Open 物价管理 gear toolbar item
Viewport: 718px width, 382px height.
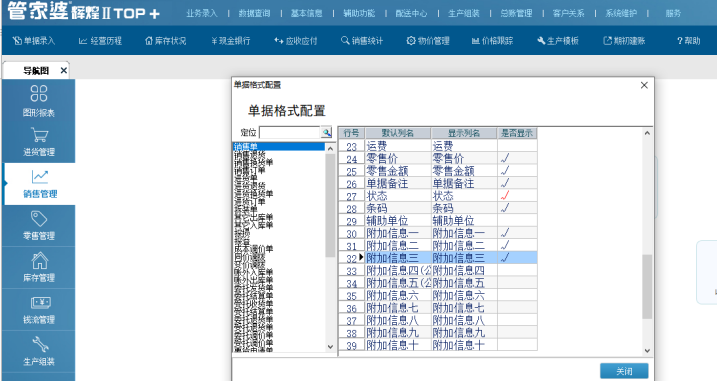(x=428, y=41)
